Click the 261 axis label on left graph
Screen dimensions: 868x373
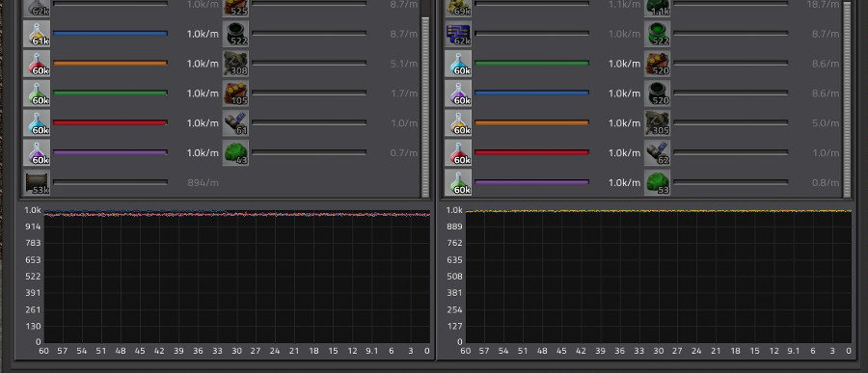click(x=33, y=309)
